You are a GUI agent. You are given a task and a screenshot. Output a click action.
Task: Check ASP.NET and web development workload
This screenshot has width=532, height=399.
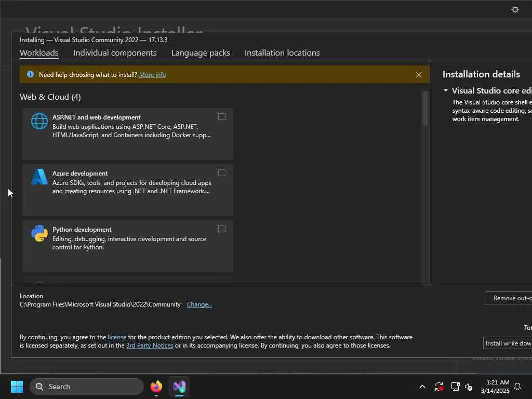click(221, 117)
